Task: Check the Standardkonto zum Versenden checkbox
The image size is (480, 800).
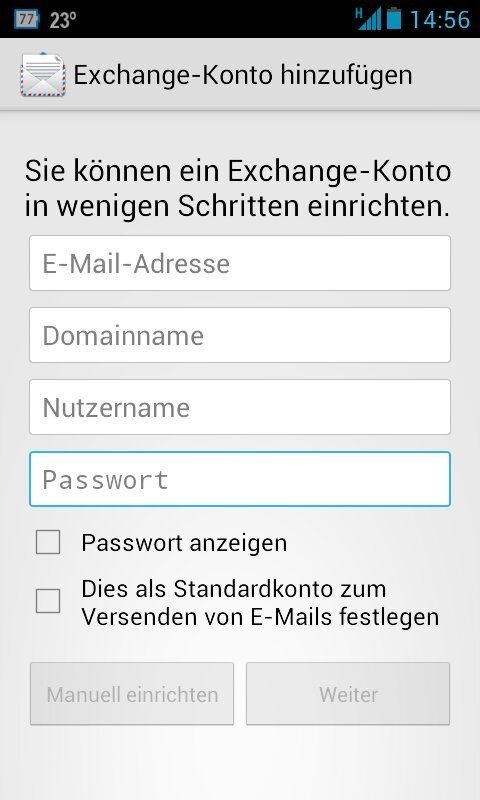Action: pos(48,601)
